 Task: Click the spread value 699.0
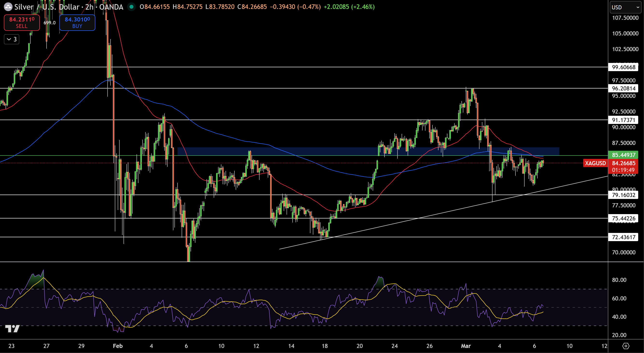pos(49,22)
